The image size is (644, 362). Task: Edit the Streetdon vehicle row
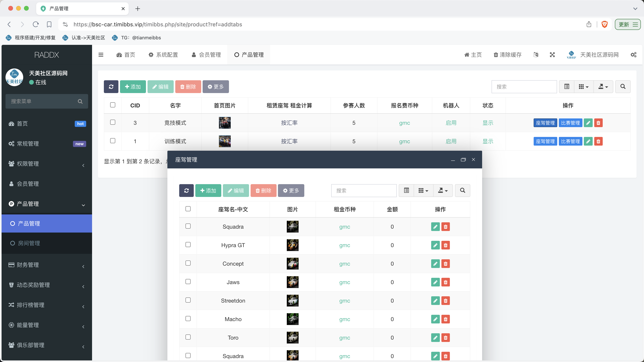click(x=435, y=301)
